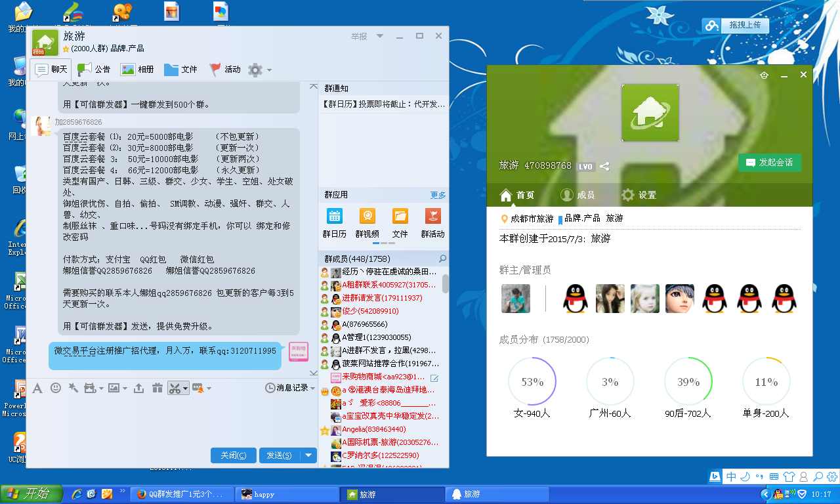
Task: Open the Windows 开始 start button
Action: (31, 493)
